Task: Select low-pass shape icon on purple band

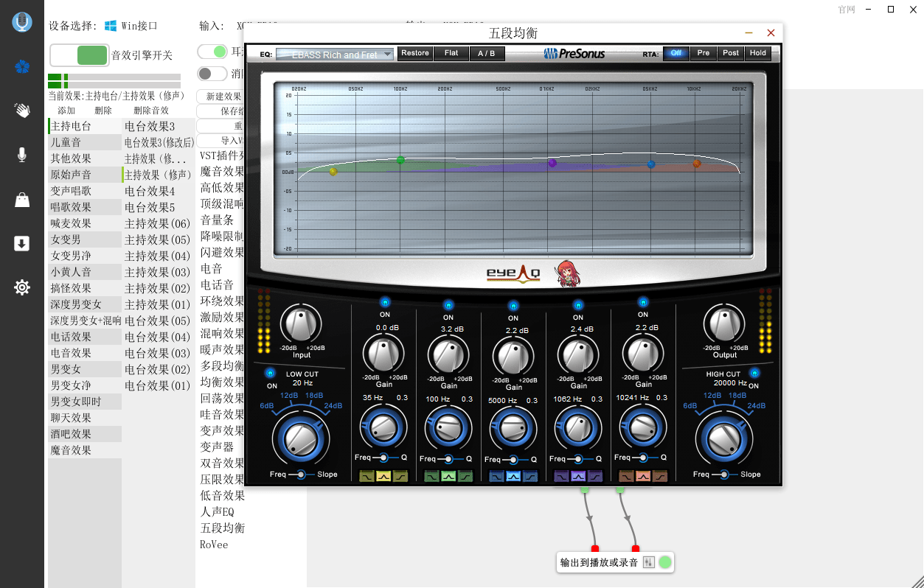Action: click(x=562, y=477)
